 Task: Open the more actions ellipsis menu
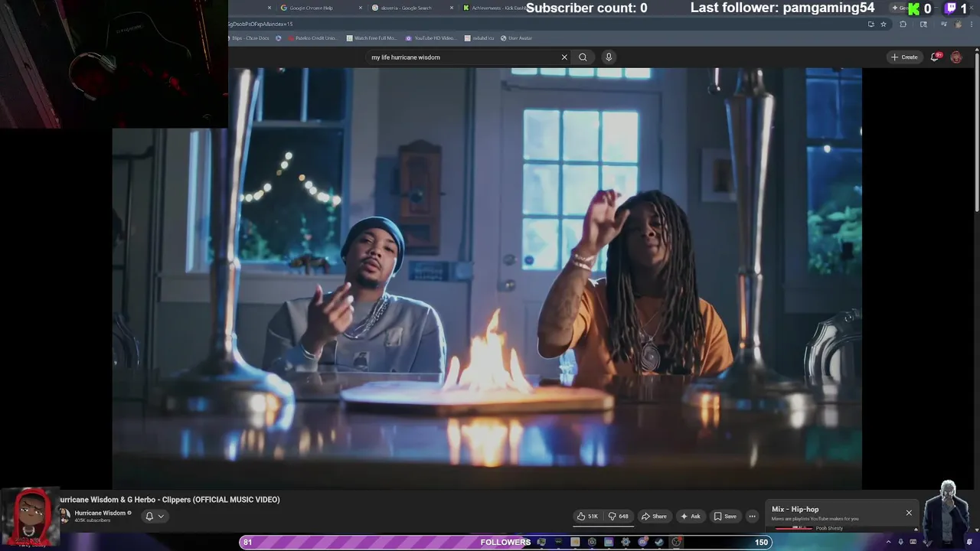tap(752, 516)
